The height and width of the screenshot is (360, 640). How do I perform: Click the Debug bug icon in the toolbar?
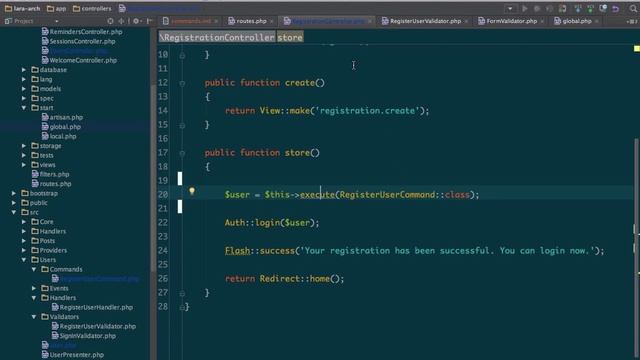[537, 9]
